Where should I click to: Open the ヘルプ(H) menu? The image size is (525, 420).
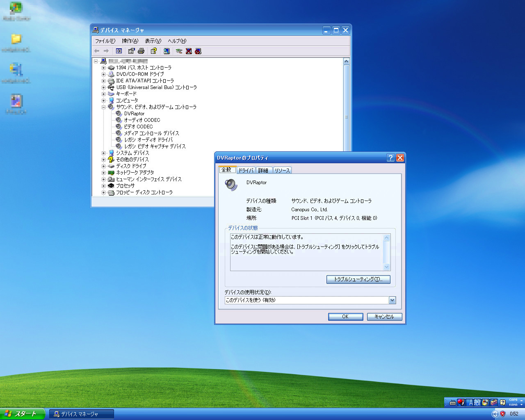click(177, 41)
